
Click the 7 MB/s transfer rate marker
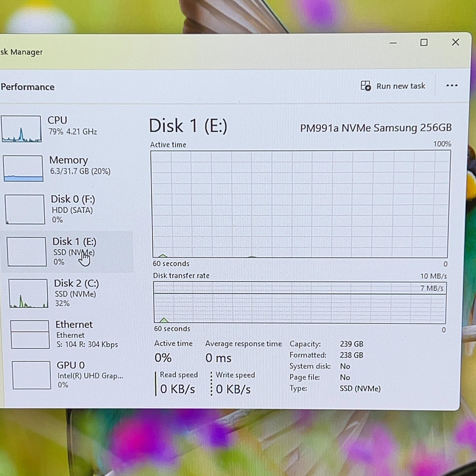[432, 288]
